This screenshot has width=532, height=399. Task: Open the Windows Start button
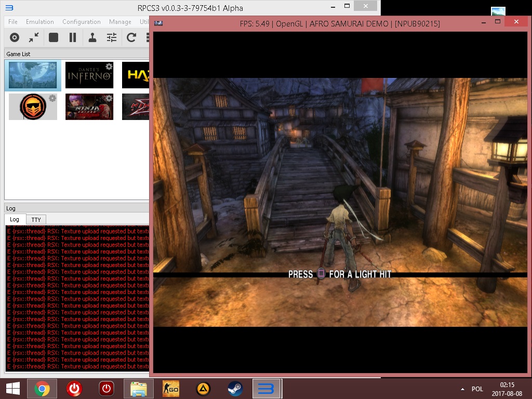pos(13,389)
